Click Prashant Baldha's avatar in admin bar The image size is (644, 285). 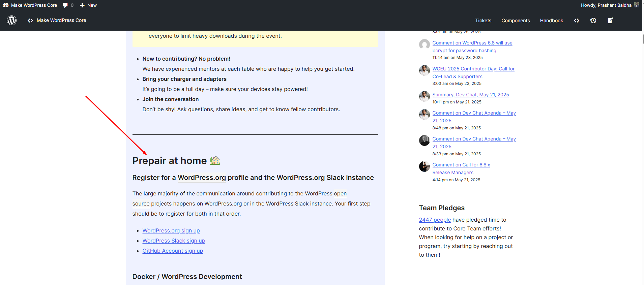(x=637, y=5)
